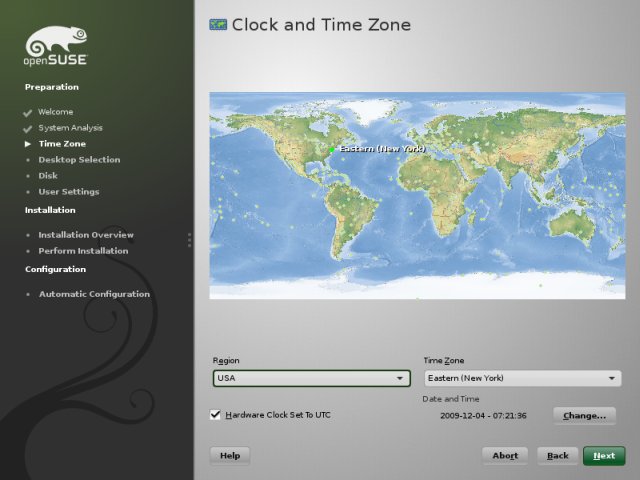Open the Time Zone dropdown Eastern (New York)
This screenshot has height=480, width=640.
point(523,378)
